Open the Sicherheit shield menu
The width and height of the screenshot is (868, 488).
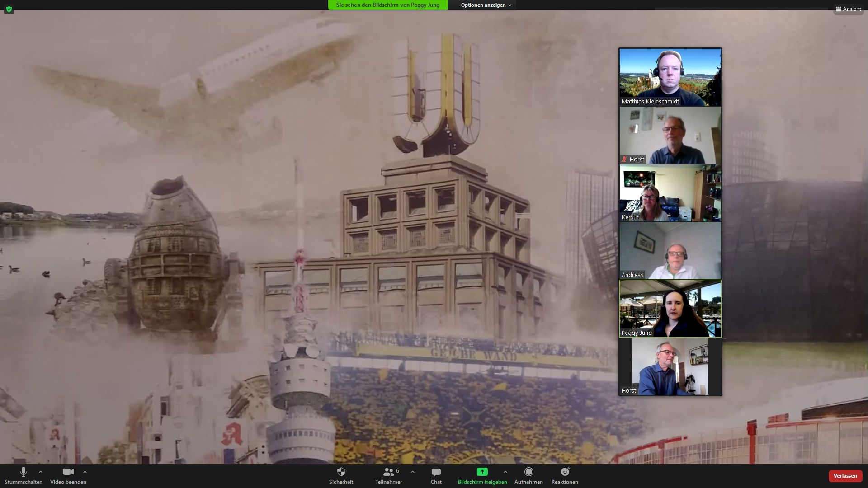click(x=341, y=472)
